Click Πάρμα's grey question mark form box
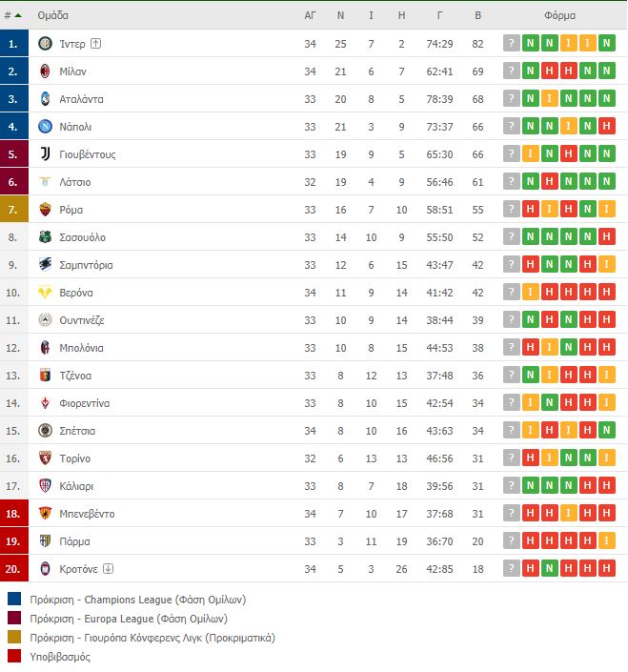Screen dimensions: 628x672 [512, 541]
